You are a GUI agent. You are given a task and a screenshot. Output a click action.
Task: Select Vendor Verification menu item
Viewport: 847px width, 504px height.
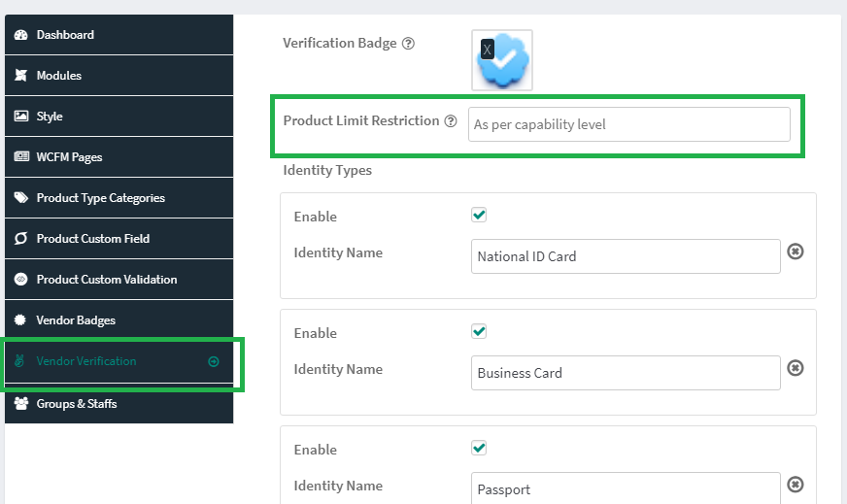coord(119,361)
